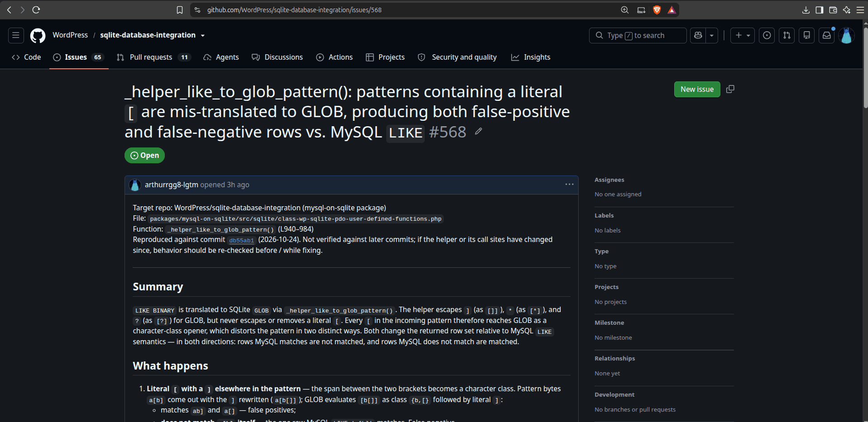Open the Projects tab
Screen dimensions: 868x422
(385, 57)
